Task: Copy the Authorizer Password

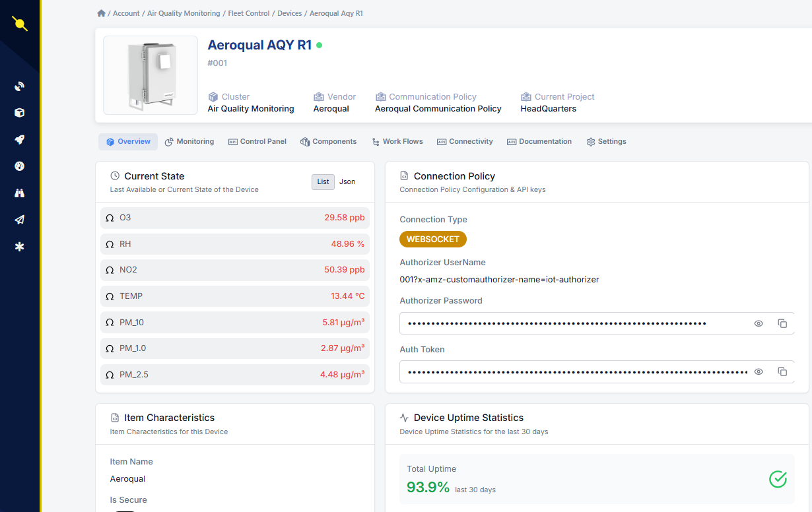Action: (782, 323)
